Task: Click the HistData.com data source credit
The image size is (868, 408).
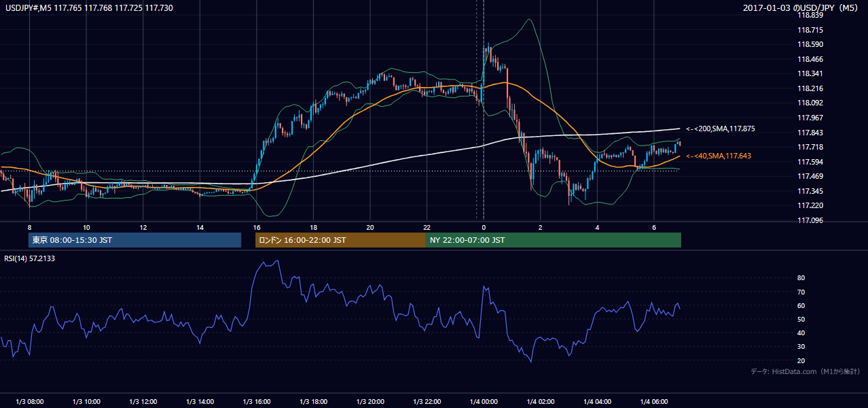Action: [x=806, y=371]
